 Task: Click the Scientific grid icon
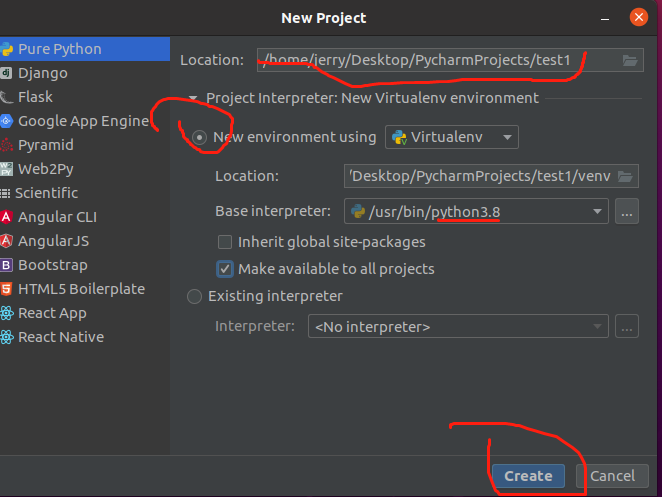pyautogui.click(x=5, y=193)
